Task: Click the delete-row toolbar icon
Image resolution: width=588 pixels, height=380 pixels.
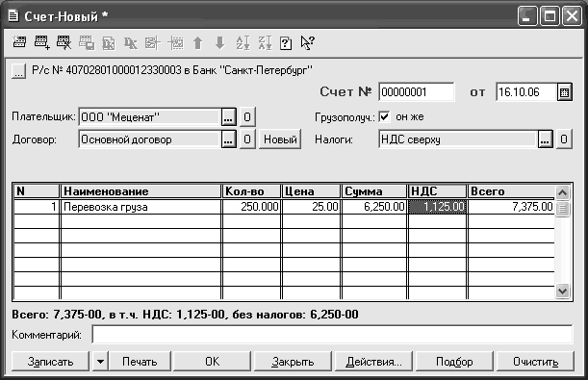Action: coord(64,42)
